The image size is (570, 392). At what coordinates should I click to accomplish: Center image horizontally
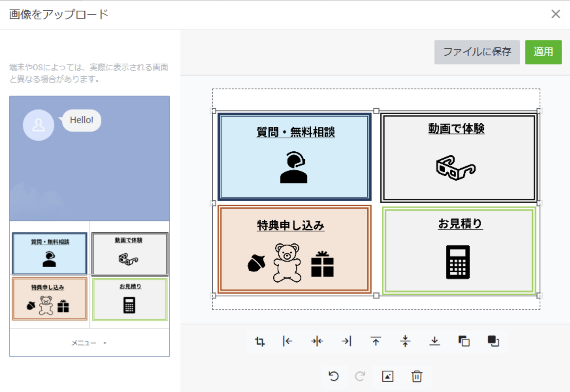tap(317, 341)
